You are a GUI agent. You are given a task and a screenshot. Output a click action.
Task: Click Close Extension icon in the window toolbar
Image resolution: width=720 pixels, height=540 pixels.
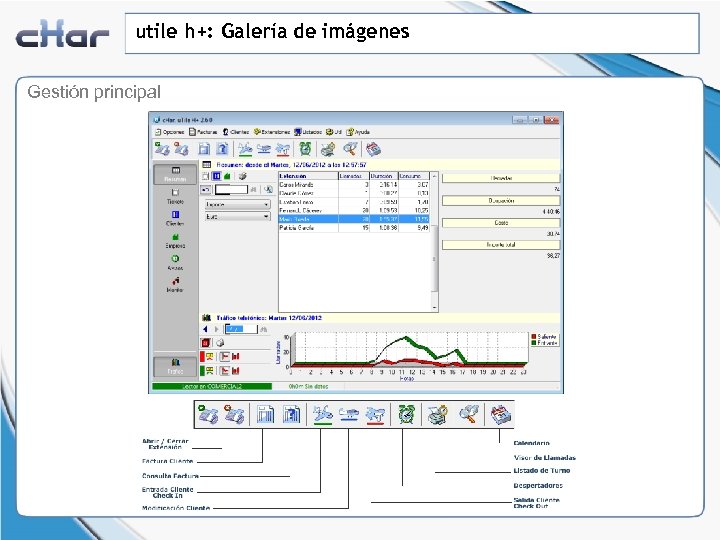point(181,149)
